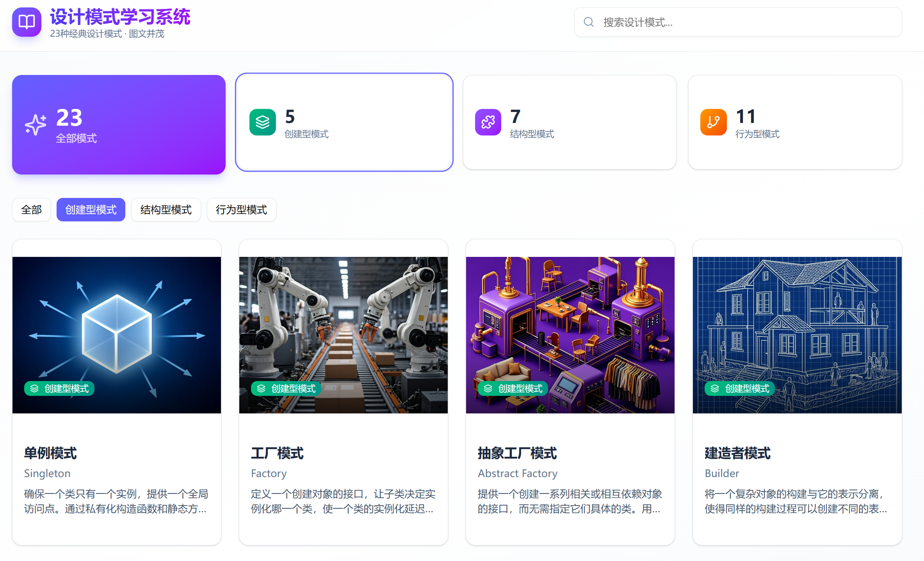
Task: Open the 7 结构型模式 stat card
Action: click(570, 122)
